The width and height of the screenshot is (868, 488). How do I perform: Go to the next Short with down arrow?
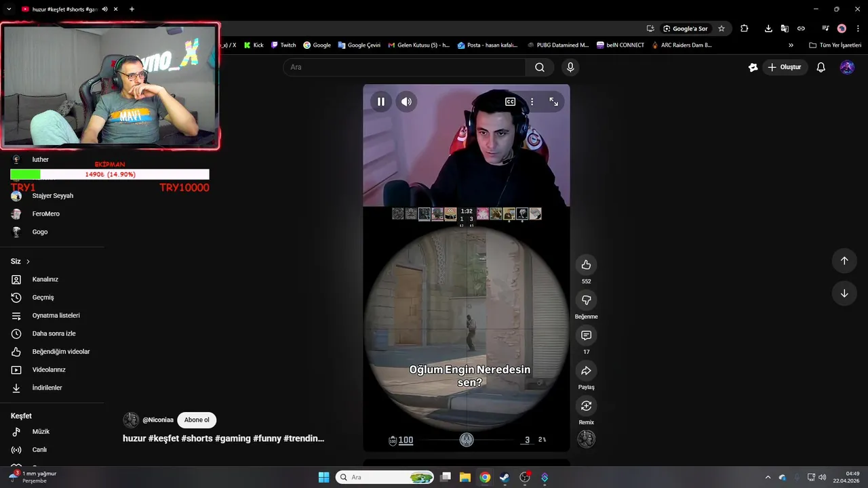pos(844,293)
